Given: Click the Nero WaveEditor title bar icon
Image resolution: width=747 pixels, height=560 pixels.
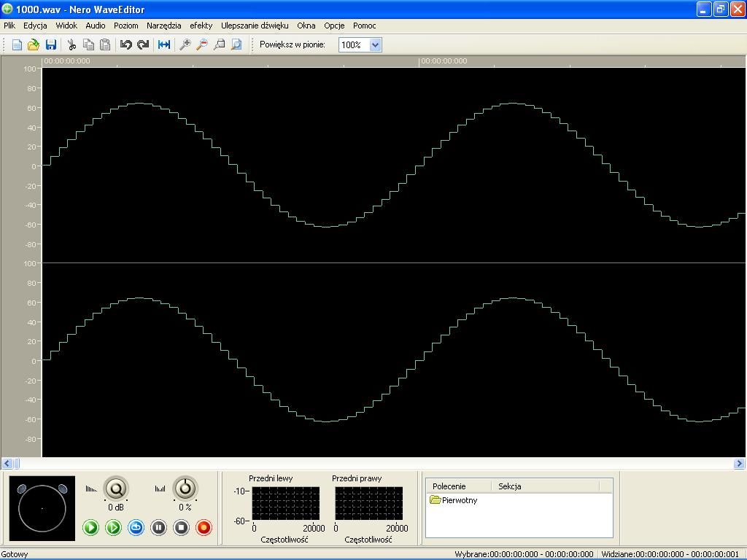Looking at the screenshot, I should pos(7,9).
